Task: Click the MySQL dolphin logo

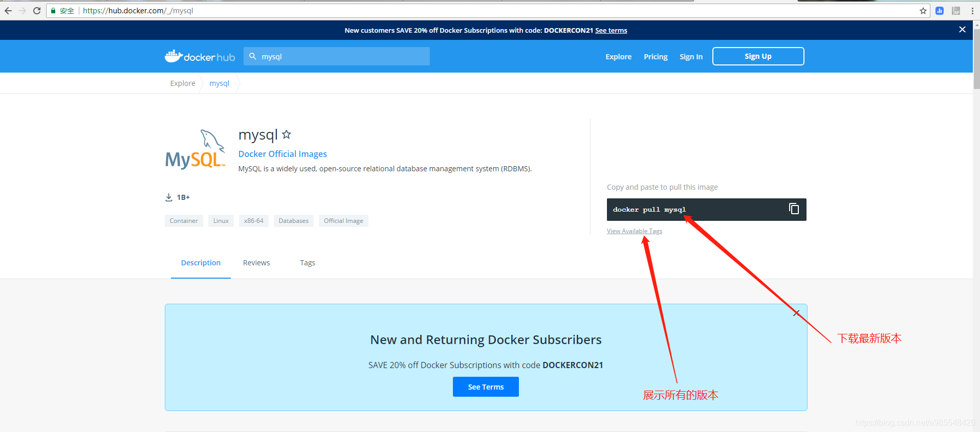Action: click(x=195, y=149)
